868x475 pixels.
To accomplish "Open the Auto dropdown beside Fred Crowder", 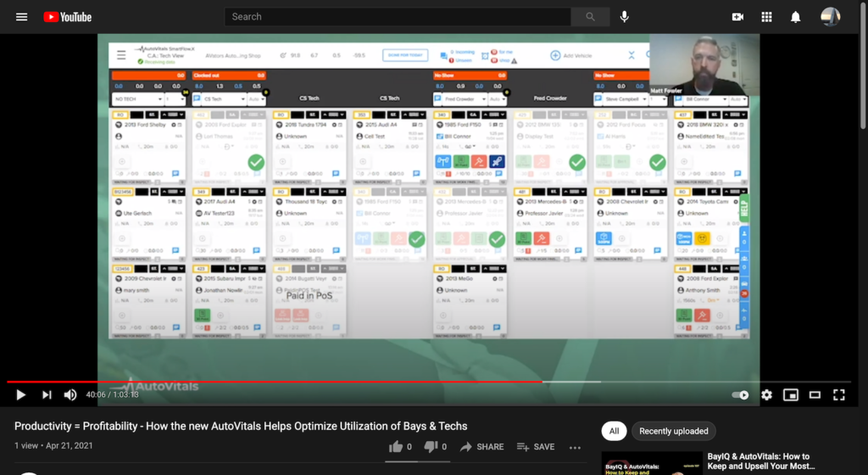I will [x=498, y=99].
